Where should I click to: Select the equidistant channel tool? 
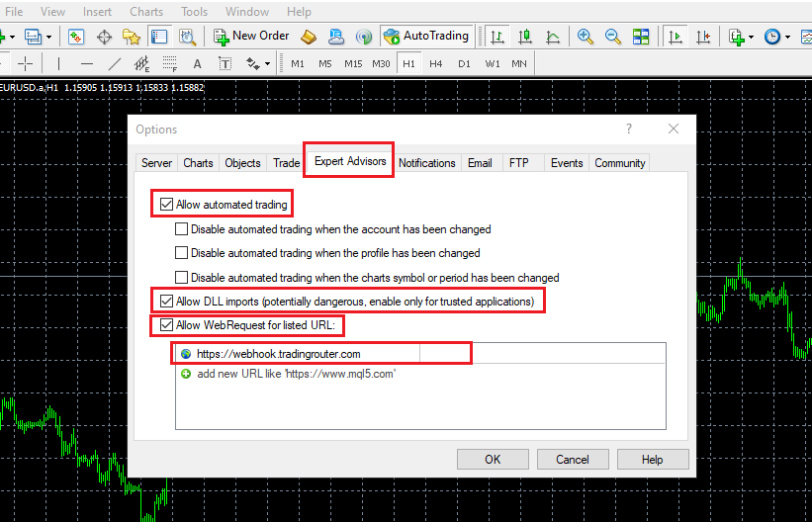141,63
